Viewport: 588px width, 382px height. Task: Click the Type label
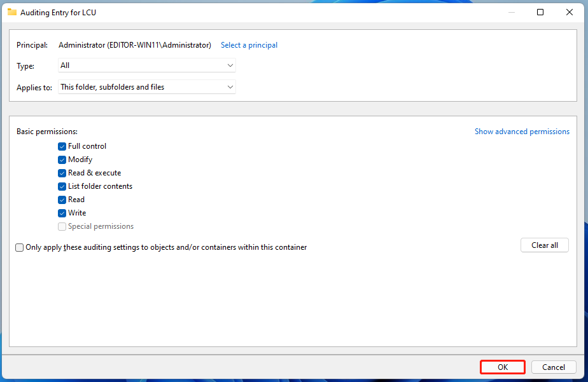click(x=25, y=66)
